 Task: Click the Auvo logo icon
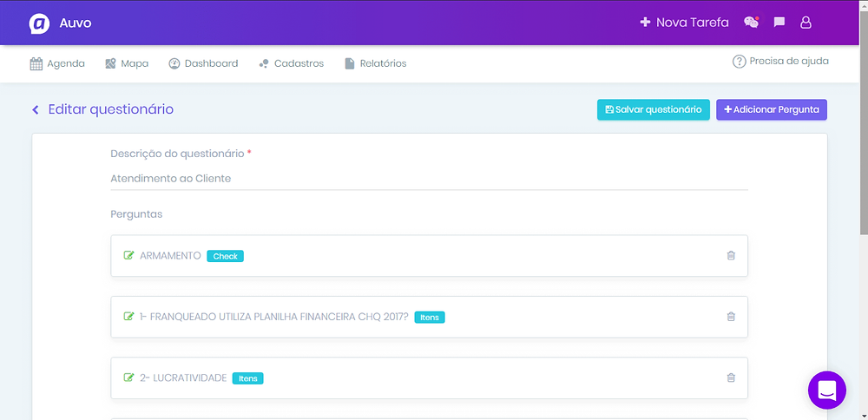(x=39, y=23)
